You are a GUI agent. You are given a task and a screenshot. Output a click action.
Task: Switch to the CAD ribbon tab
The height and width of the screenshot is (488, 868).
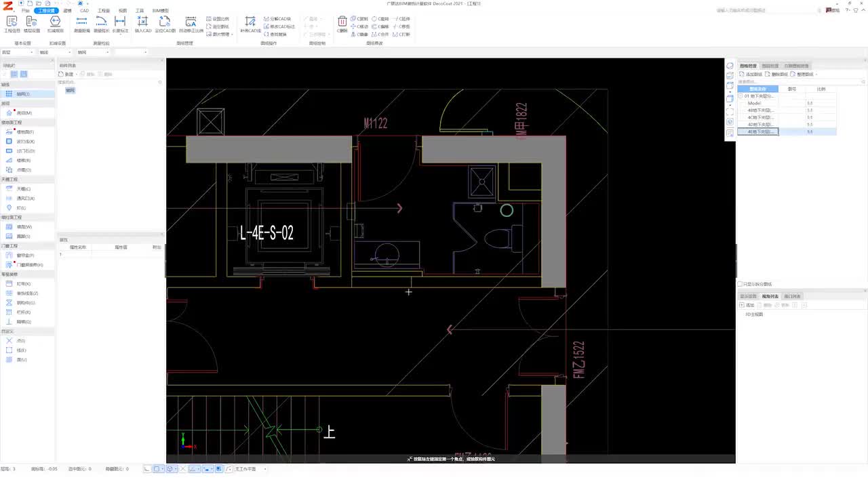coord(84,11)
